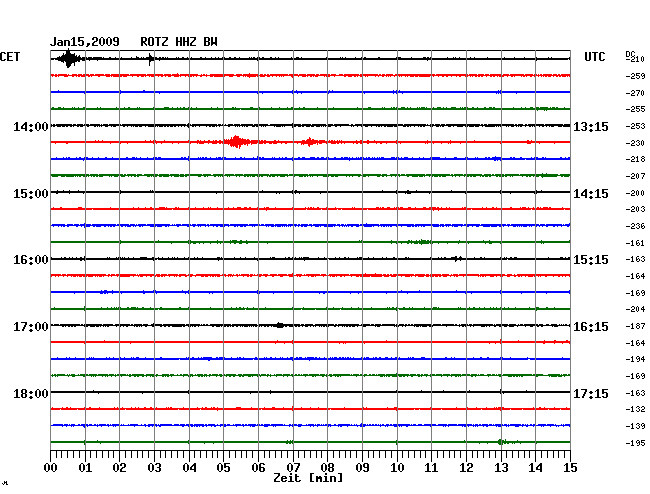Click the green burst near minute 13 on bottom trace
The width and height of the screenshot is (650, 494).
coord(501,442)
